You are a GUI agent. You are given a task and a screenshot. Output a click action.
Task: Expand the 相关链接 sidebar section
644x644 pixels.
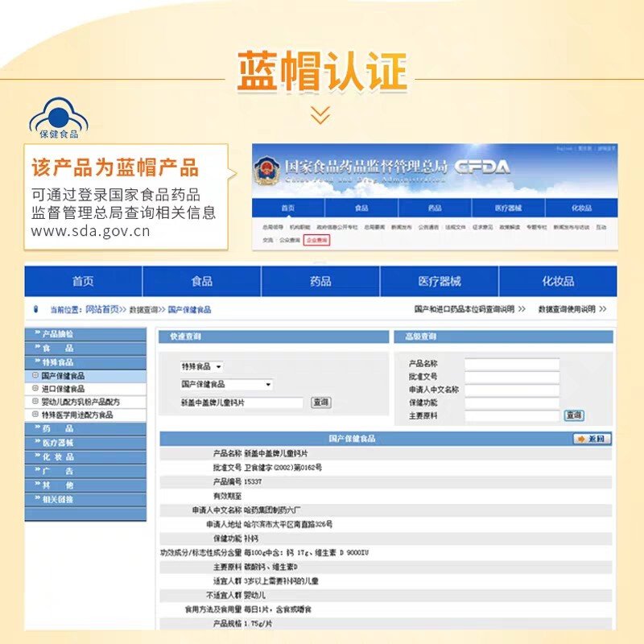[85, 500]
